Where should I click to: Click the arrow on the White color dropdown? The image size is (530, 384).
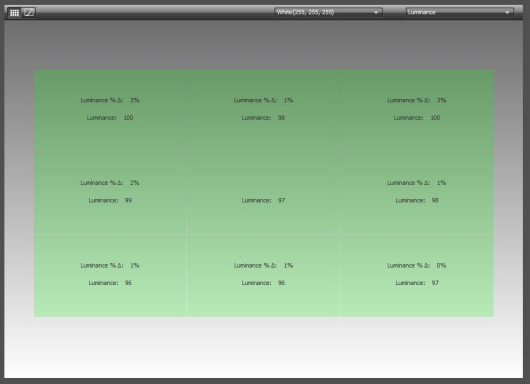point(376,13)
